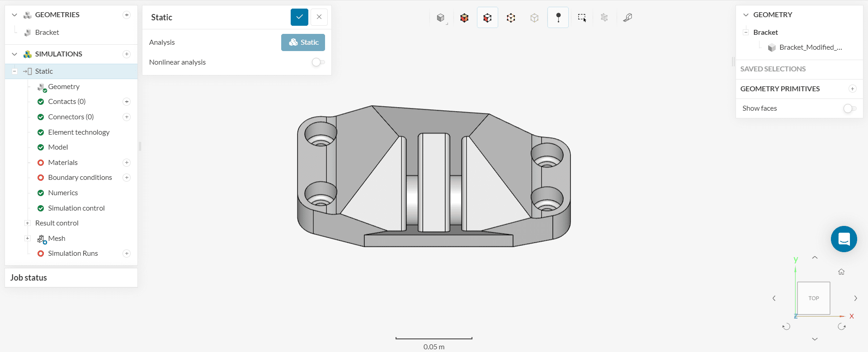Switch to volume selection mode cube
This screenshot has width=868, height=352.
[464, 18]
